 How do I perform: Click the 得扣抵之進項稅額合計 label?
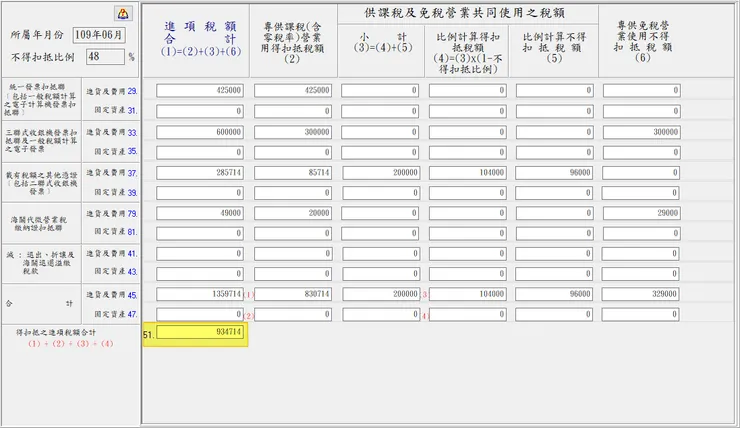coord(56,333)
